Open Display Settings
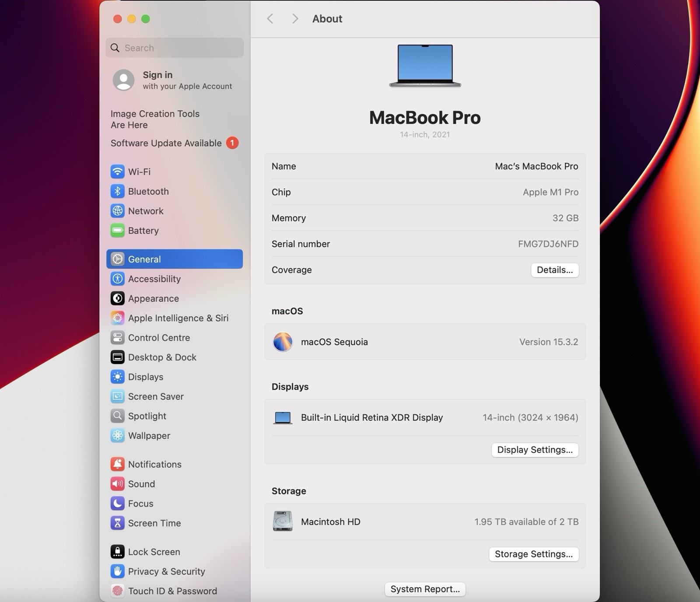Screen dimensions: 700x602 coord(535,450)
